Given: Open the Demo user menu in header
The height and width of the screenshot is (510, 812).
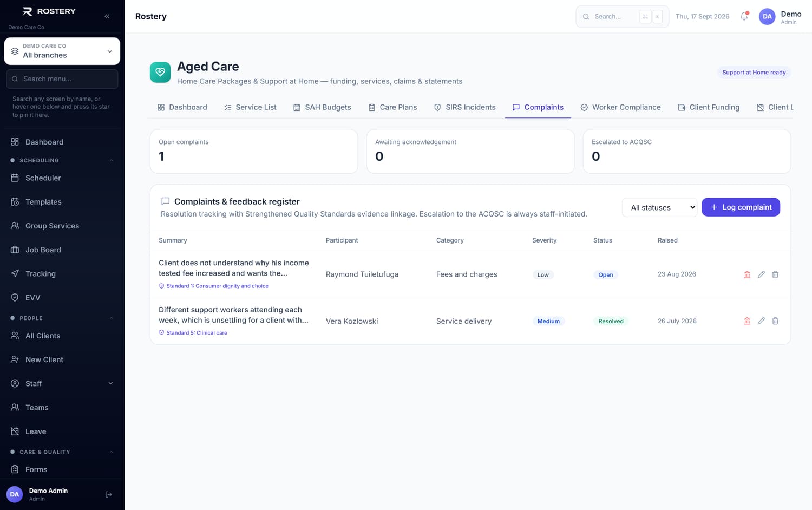Looking at the screenshot, I should pyautogui.click(x=780, y=17).
